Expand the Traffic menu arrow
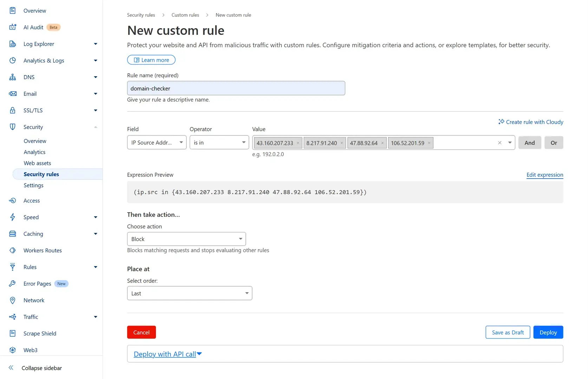This screenshot has height=379, width=588. [x=96, y=317]
